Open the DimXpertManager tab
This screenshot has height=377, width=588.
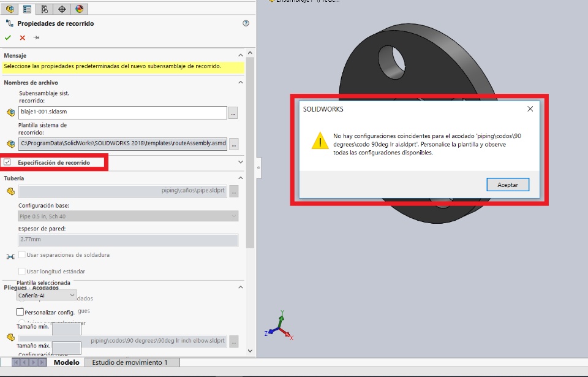[62, 9]
